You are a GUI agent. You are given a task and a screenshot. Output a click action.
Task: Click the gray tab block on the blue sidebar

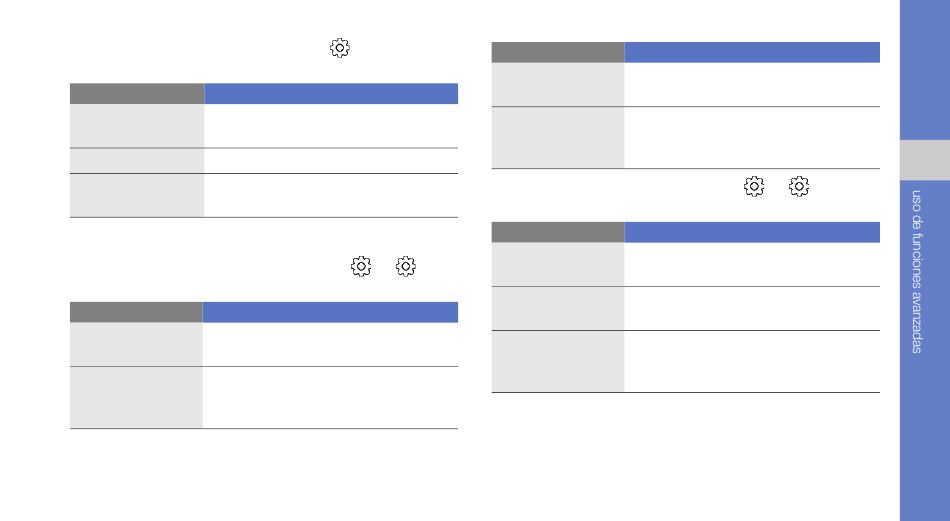click(x=925, y=160)
